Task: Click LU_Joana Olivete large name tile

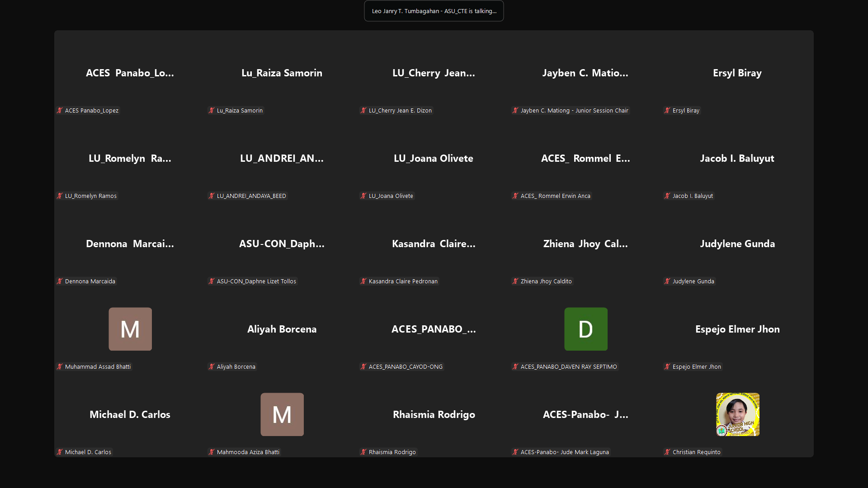Action: pyautogui.click(x=434, y=158)
